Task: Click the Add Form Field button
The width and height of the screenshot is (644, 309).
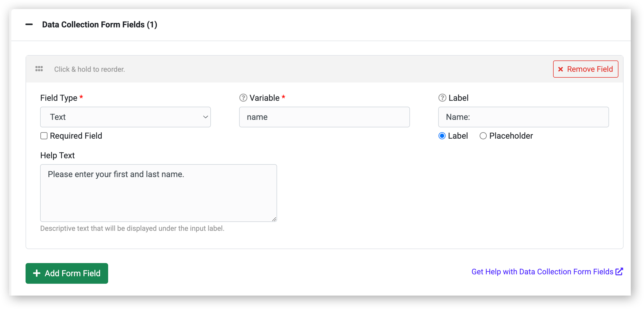Action: 67,273
